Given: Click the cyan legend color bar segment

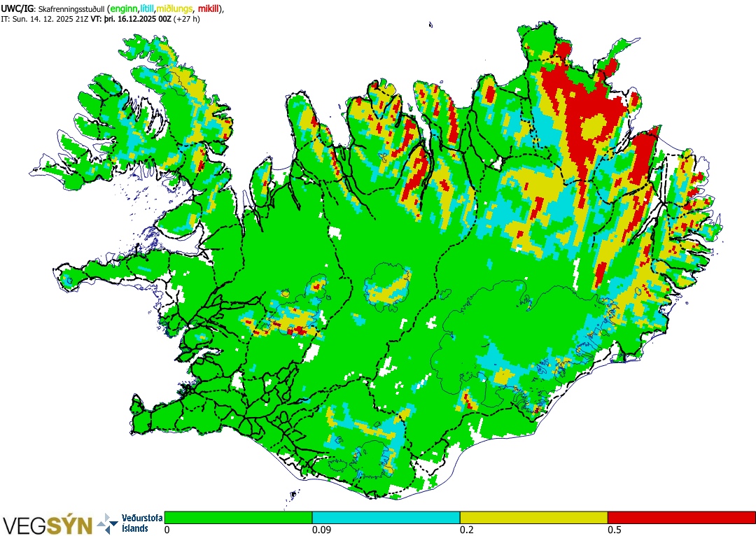Looking at the screenshot, I should click(386, 518).
